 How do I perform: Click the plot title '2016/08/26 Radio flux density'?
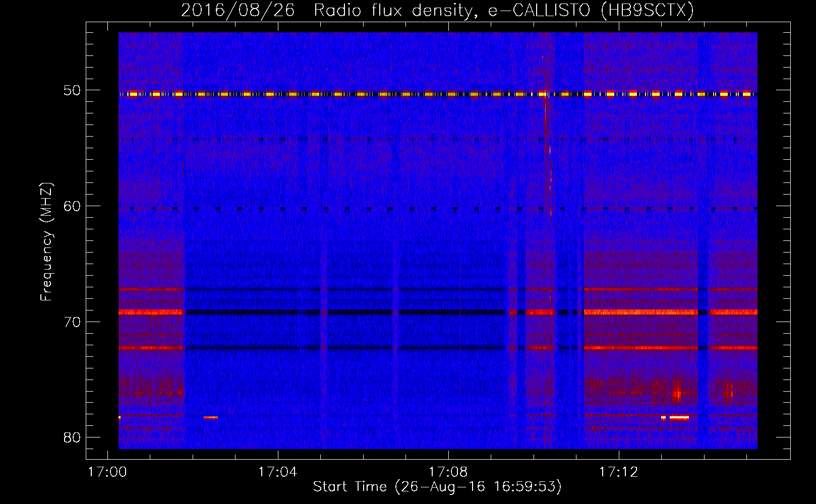point(329,10)
